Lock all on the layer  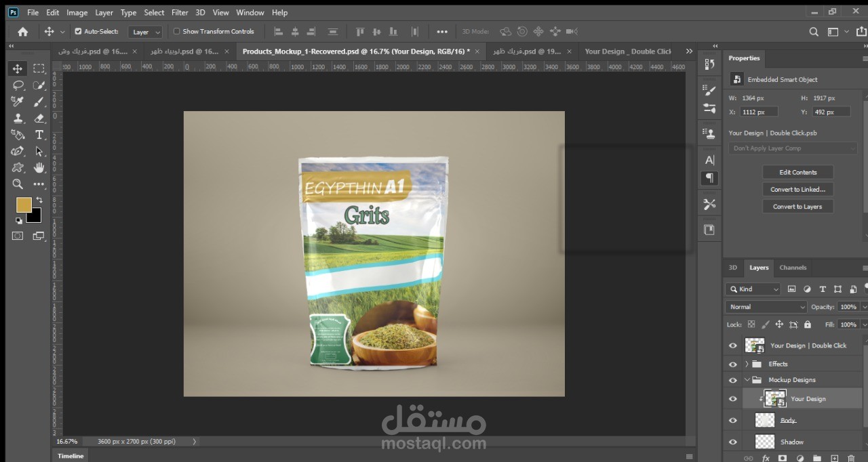point(807,324)
